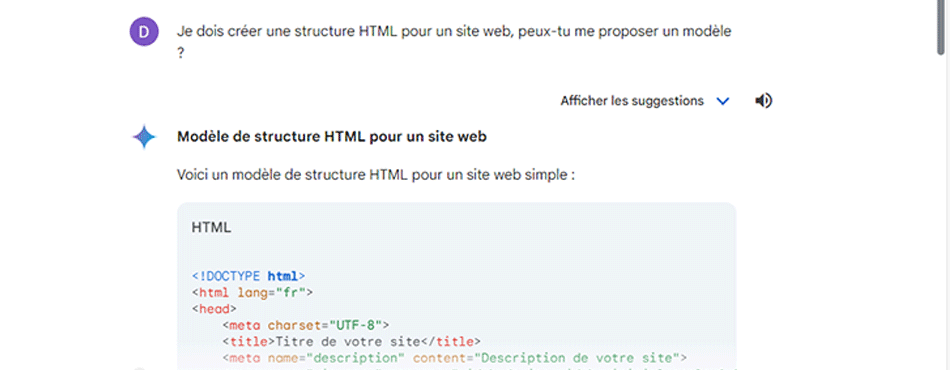Click the DOCTYPE html code line
The width and height of the screenshot is (950, 370).
248,277
